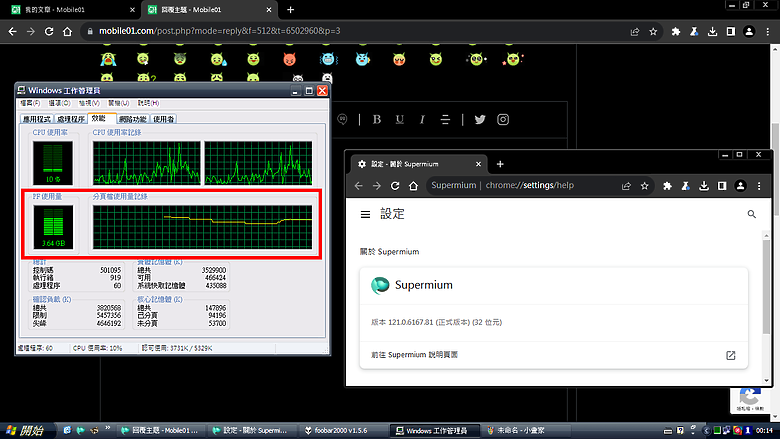Open 檢視(V) menu in Task Manager
Screen dimensions: 780x439
[x=89, y=103]
